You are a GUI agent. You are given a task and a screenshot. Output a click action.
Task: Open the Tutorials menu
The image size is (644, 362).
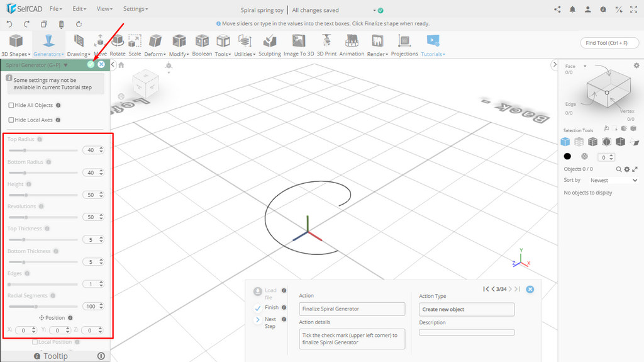tap(433, 45)
